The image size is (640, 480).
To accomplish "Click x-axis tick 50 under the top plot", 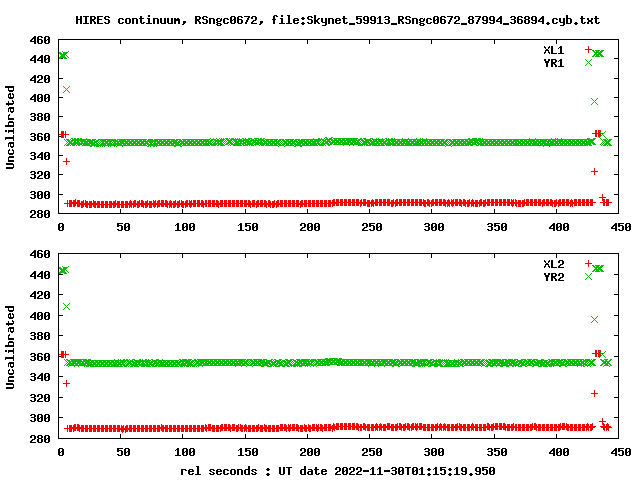I will point(123,227).
